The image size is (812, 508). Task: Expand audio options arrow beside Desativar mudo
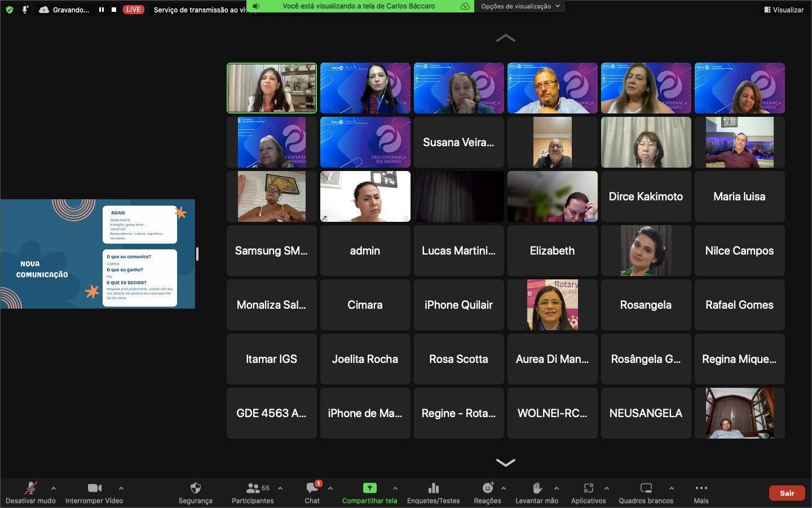pos(54,488)
